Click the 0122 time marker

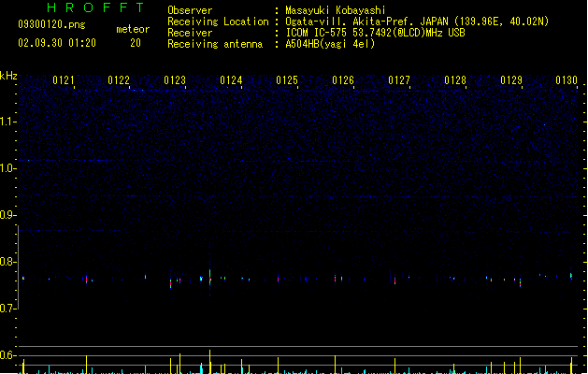coord(119,80)
